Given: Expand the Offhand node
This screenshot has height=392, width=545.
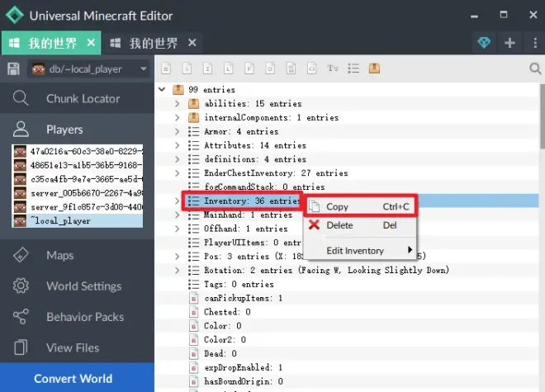Looking at the screenshot, I should (178, 229).
